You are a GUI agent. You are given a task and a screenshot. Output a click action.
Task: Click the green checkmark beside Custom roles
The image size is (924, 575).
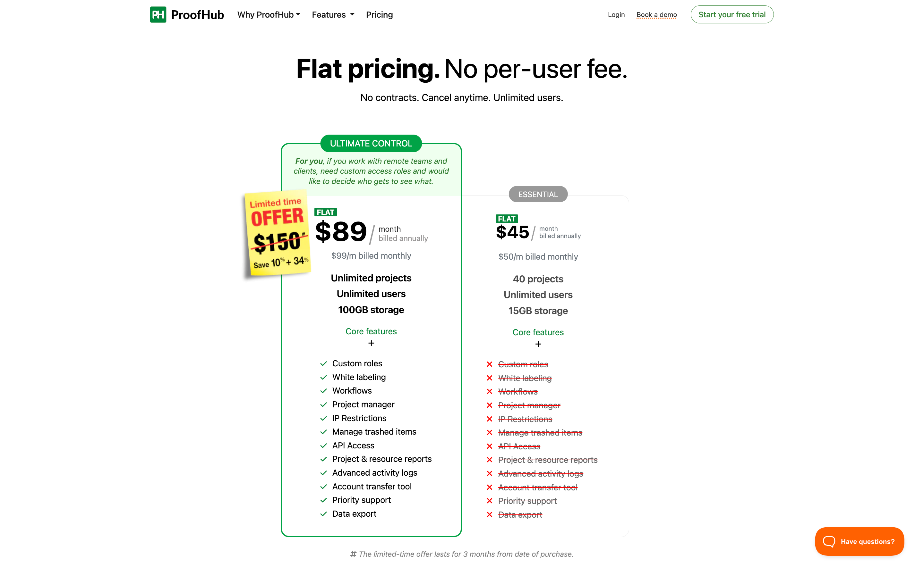(x=323, y=363)
